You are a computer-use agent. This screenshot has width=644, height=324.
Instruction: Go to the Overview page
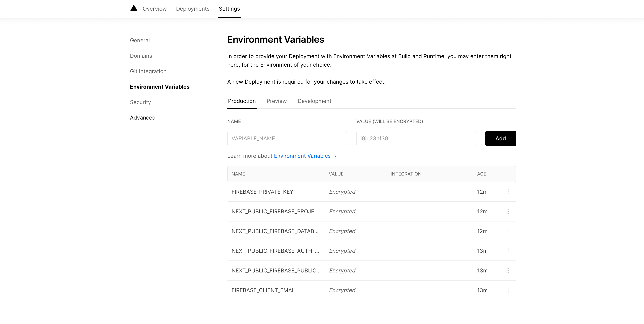[x=154, y=9]
